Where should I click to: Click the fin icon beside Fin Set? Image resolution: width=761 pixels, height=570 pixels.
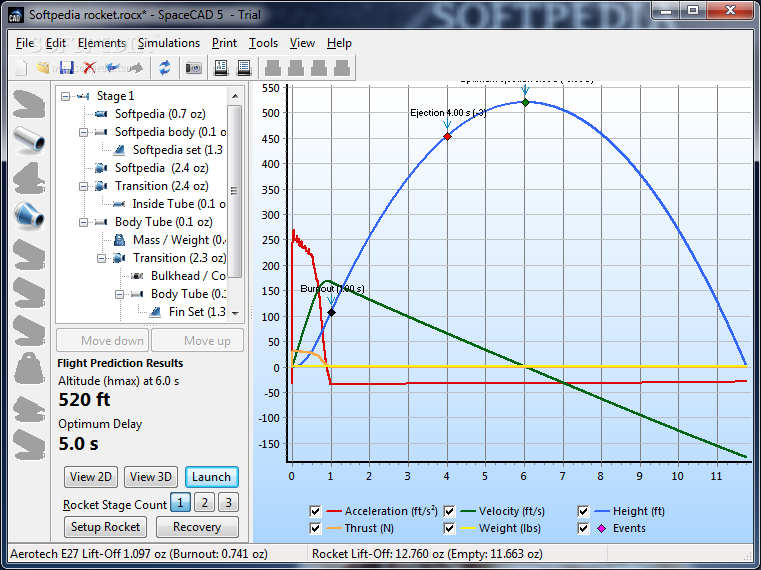[x=155, y=312]
